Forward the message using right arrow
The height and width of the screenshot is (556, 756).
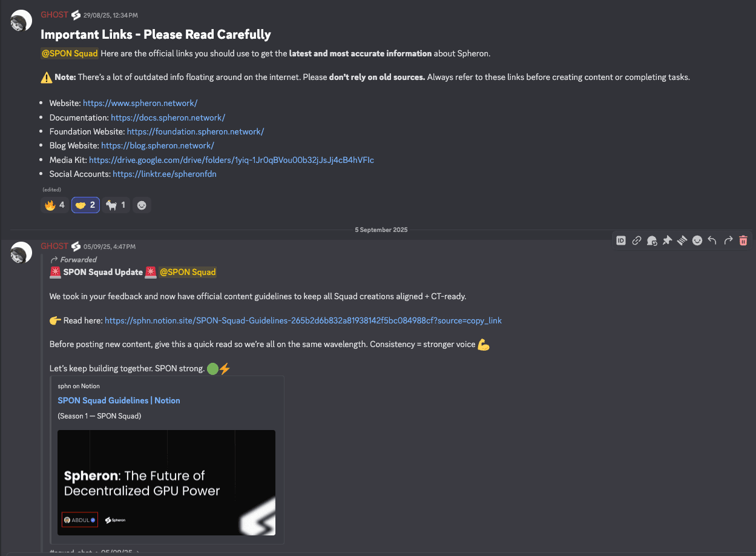click(x=728, y=240)
